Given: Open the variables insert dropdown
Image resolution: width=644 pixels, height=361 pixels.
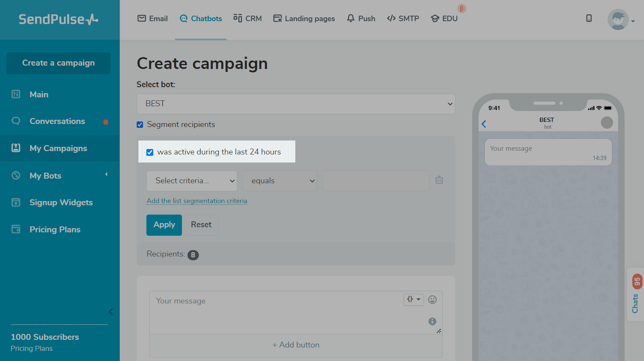Looking at the screenshot, I should (413, 300).
